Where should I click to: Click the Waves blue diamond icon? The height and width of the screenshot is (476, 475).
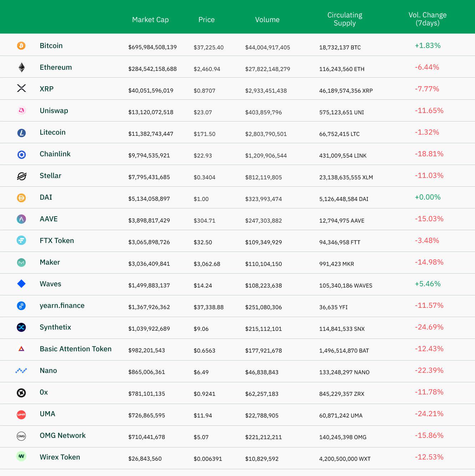pyautogui.click(x=21, y=284)
